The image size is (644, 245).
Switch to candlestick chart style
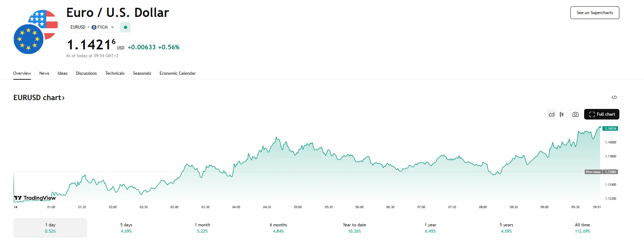562,114
